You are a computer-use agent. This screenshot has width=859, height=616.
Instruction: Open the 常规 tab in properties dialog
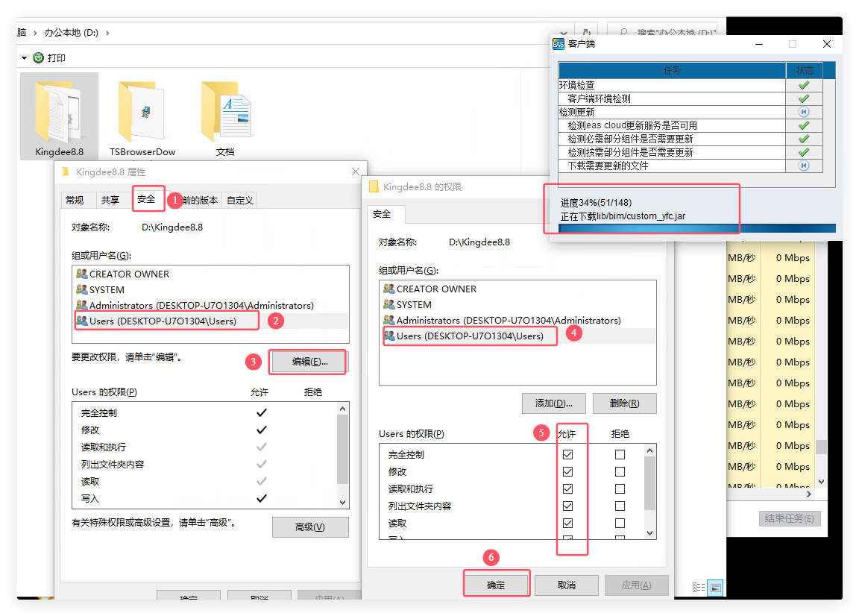(75, 201)
